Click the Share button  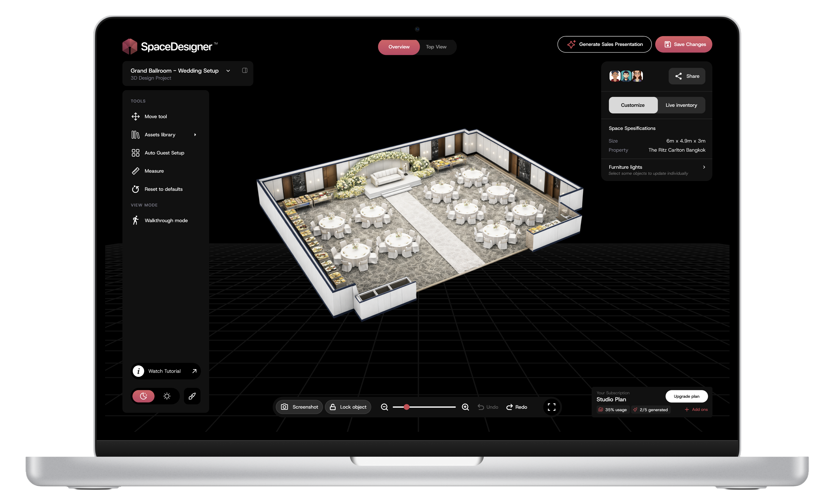pos(687,76)
